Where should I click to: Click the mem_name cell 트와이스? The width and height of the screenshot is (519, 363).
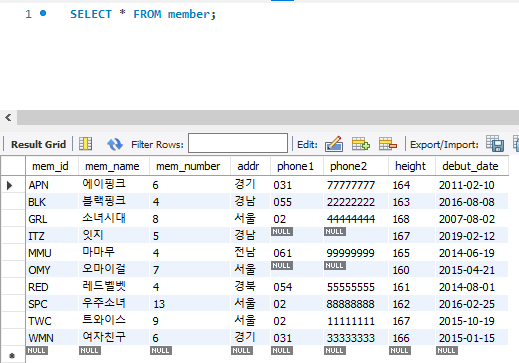point(114,321)
